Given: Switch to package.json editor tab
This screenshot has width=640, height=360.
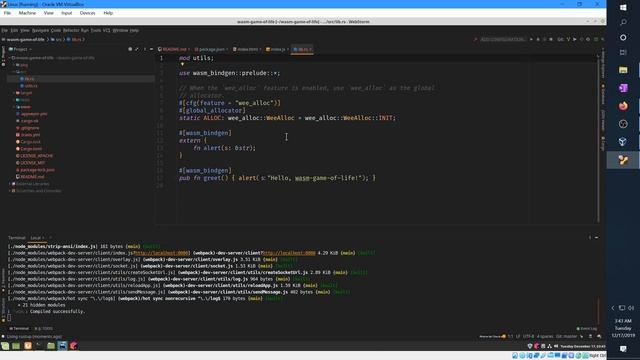Looking at the screenshot, I should coord(211,49).
